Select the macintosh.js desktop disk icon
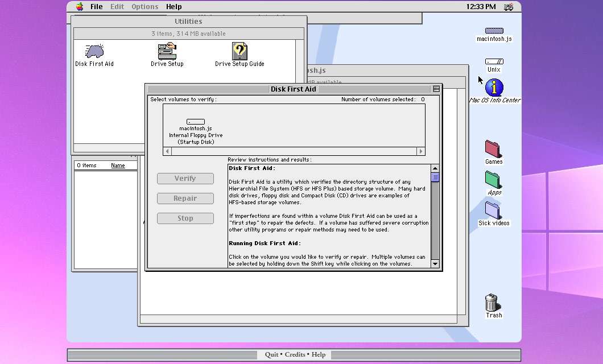Image resolution: width=603 pixels, height=364 pixels. pyautogui.click(x=494, y=31)
